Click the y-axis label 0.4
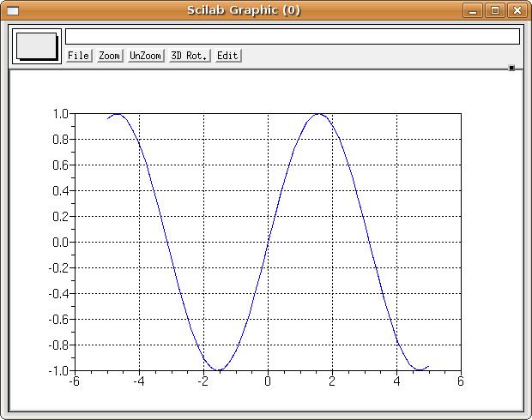This screenshot has height=420, width=532. click(x=60, y=191)
